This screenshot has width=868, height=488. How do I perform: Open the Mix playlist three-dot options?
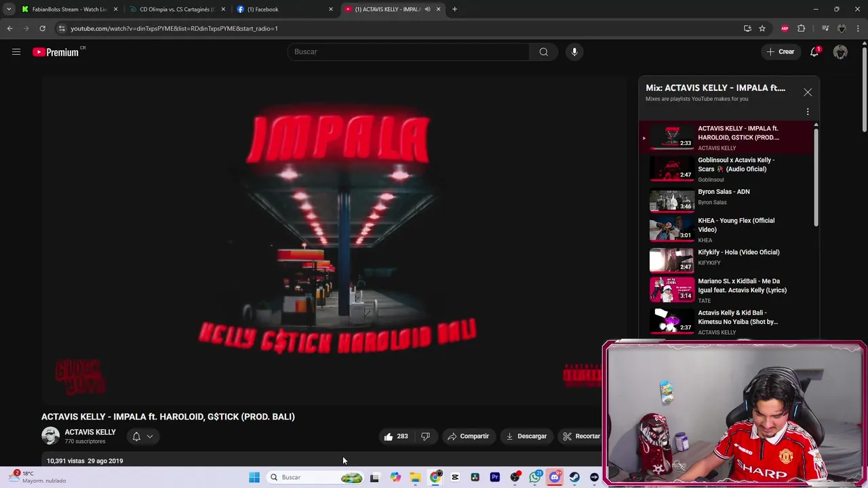[x=808, y=112]
